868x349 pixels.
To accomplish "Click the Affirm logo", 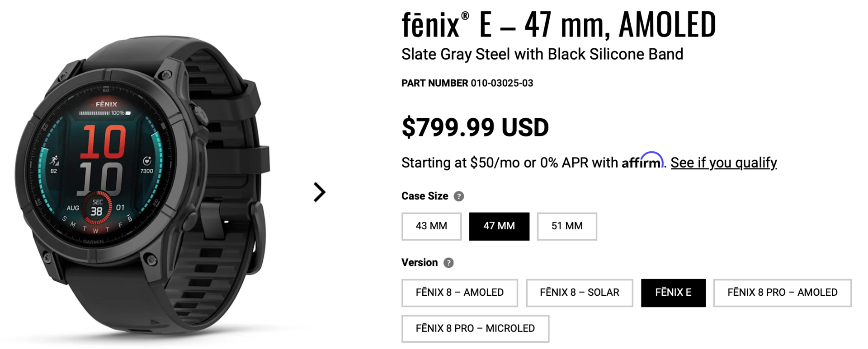I will point(642,162).
